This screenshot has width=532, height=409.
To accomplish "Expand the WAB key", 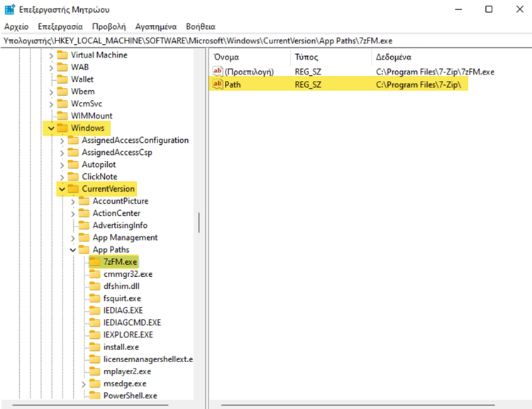I will coord(51,67).
